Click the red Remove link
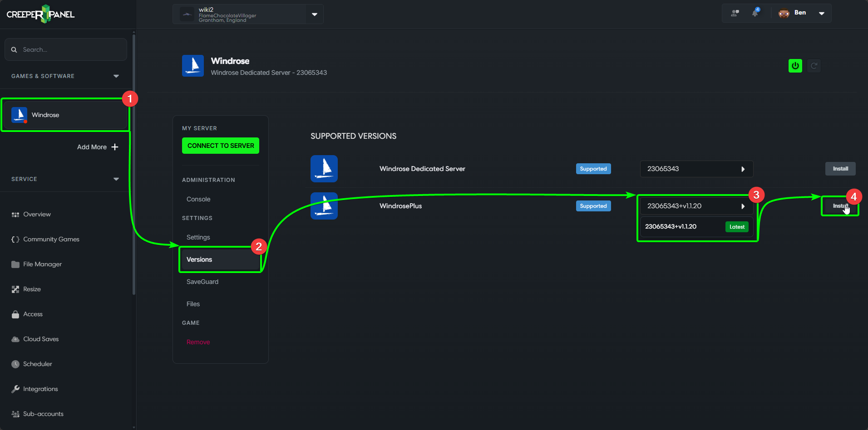The image size is (868, 430). coord(198,342)
